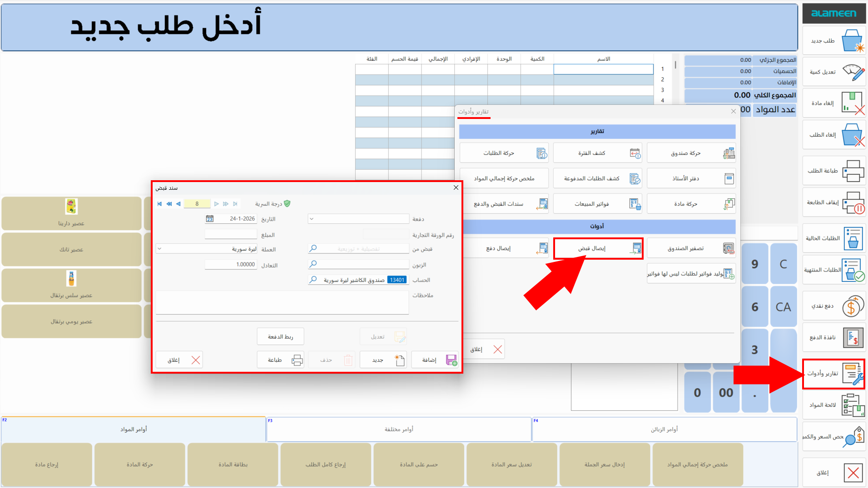Image resolution: width=868 pixels, height=488 pixels.
Task: Open كشف الطلبات المدفوعة report
Action: click(597, 178)
